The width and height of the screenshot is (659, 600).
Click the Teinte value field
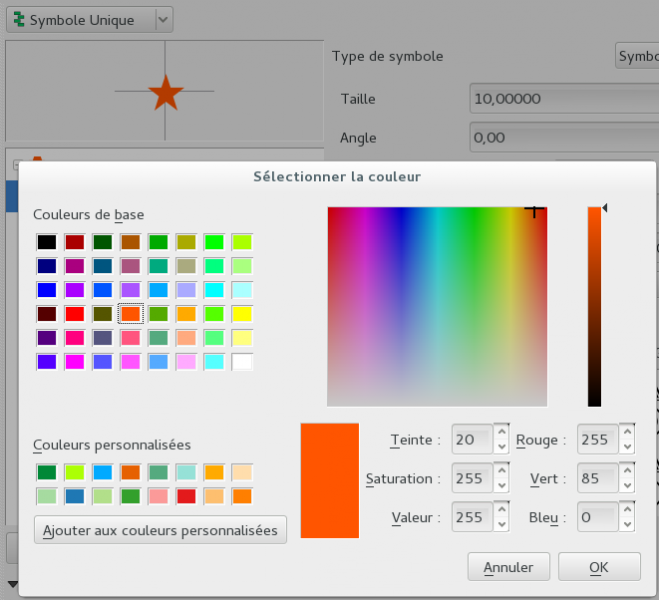point(470,439)
